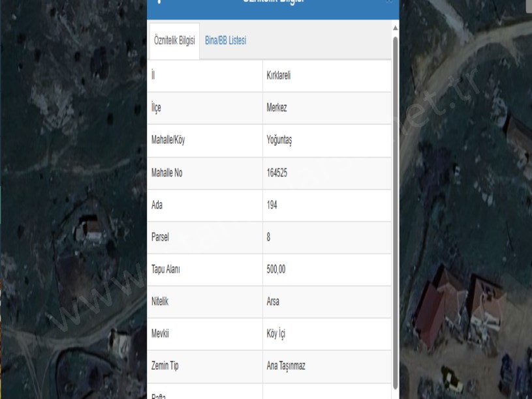Click the Merkez value in the İlçe row
This screenshot has height=399, width=532.
277,108
